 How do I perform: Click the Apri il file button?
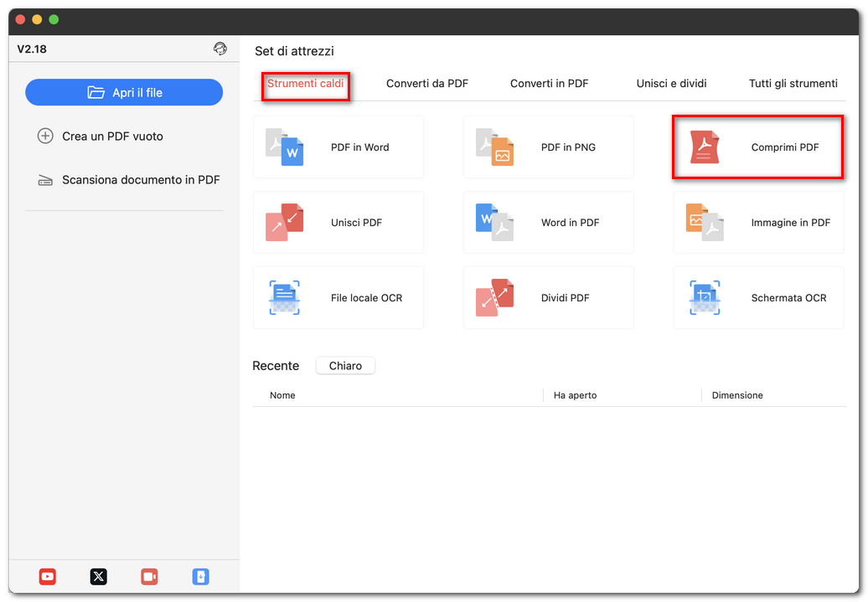(124, 92)
